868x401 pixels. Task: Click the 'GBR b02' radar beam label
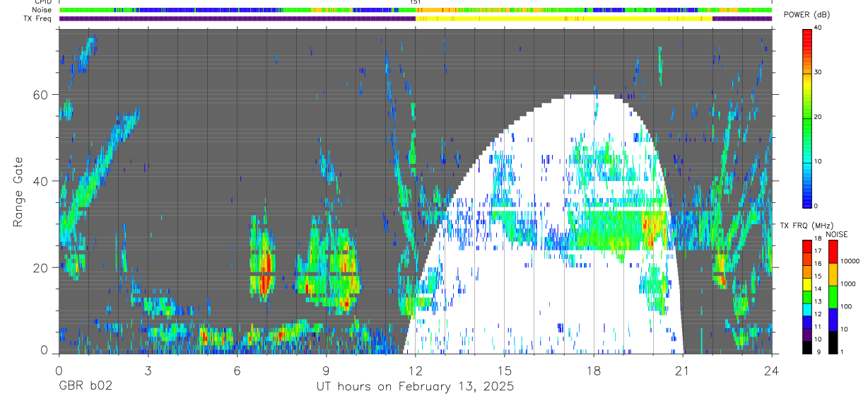point(85,387)
